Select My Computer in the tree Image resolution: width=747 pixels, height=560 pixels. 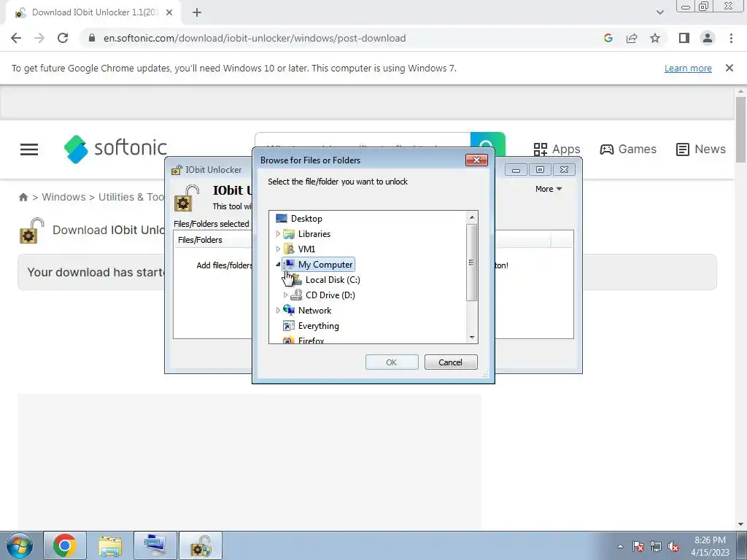[x=325, y=264]
